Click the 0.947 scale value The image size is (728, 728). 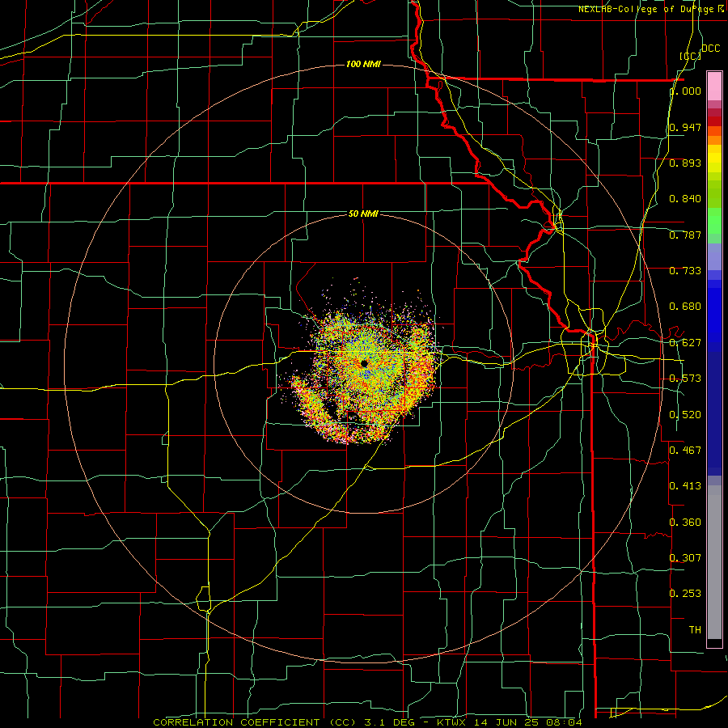[685, 127]
